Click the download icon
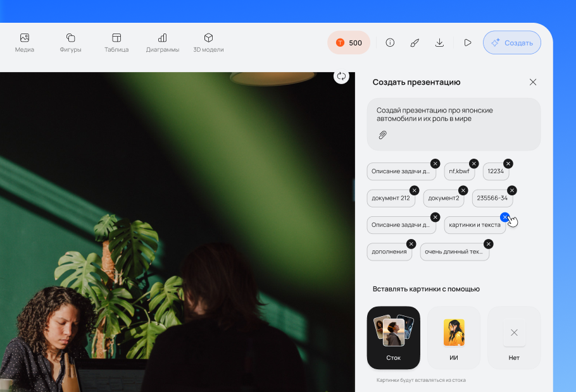The width and height of the screenshot is (576, 392). (x=439, y=43)
